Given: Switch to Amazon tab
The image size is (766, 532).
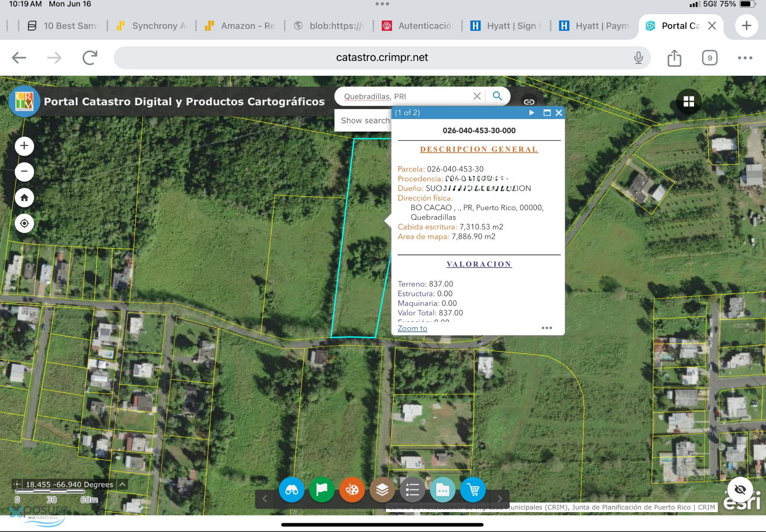Looking at the screenshot, I should [x=240, y=26].
